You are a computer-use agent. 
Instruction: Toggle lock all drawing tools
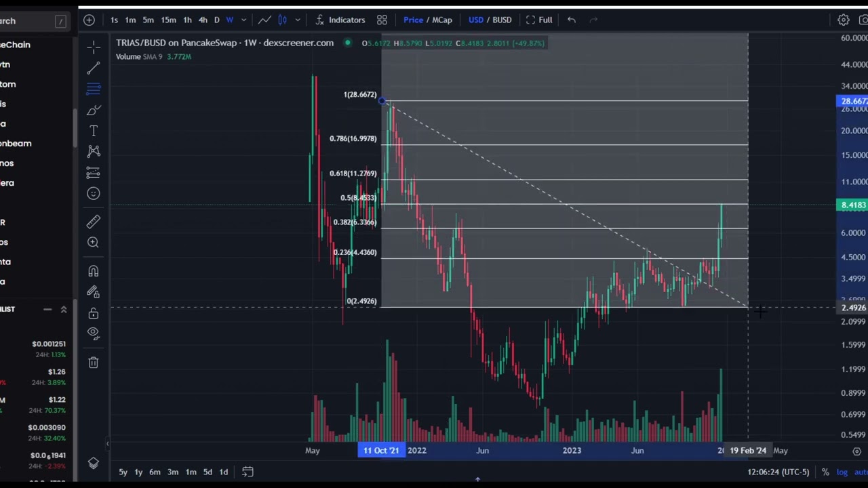[94, 313]
